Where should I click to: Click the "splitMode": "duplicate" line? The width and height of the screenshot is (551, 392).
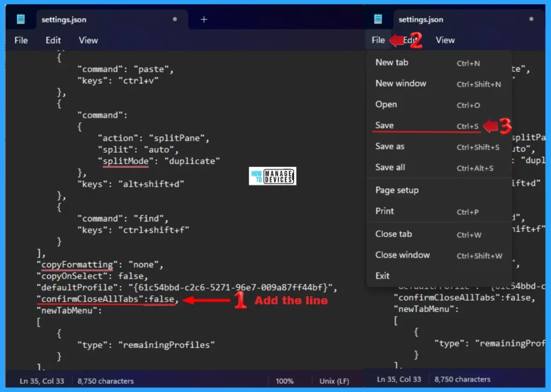click(x=159, y=161)
